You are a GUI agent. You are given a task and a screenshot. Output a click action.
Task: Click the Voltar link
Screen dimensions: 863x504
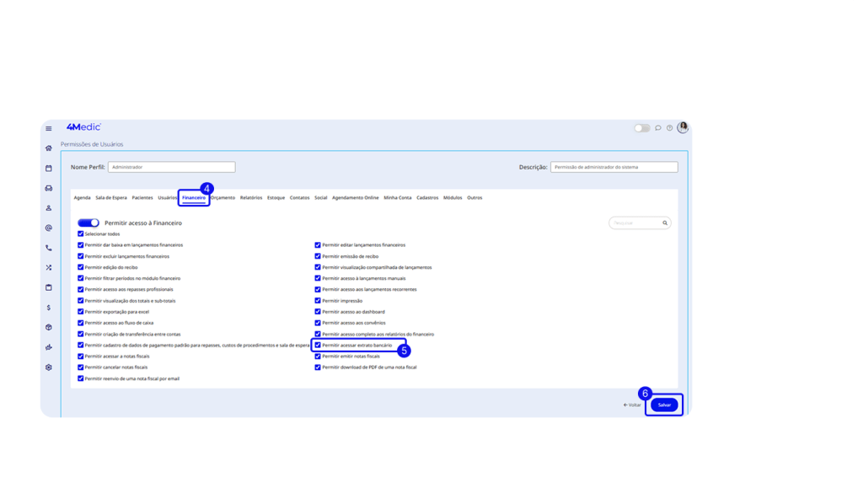point(632,405)
